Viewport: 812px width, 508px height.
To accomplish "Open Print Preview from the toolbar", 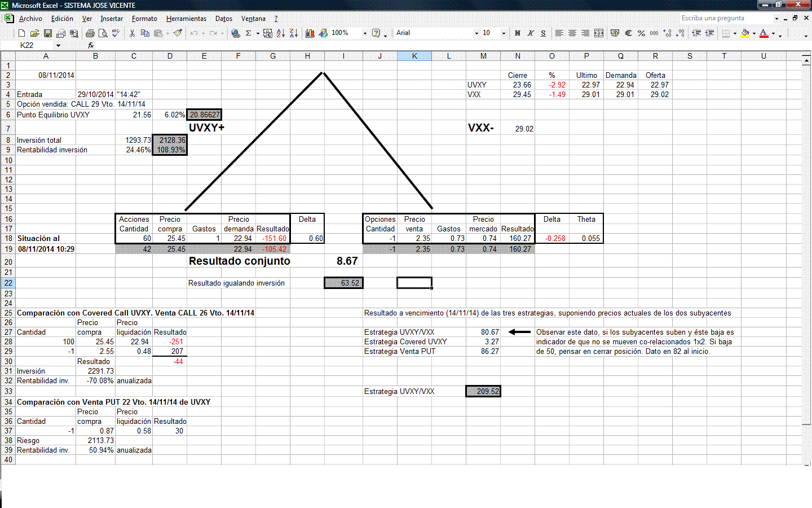I will [103, 33].
